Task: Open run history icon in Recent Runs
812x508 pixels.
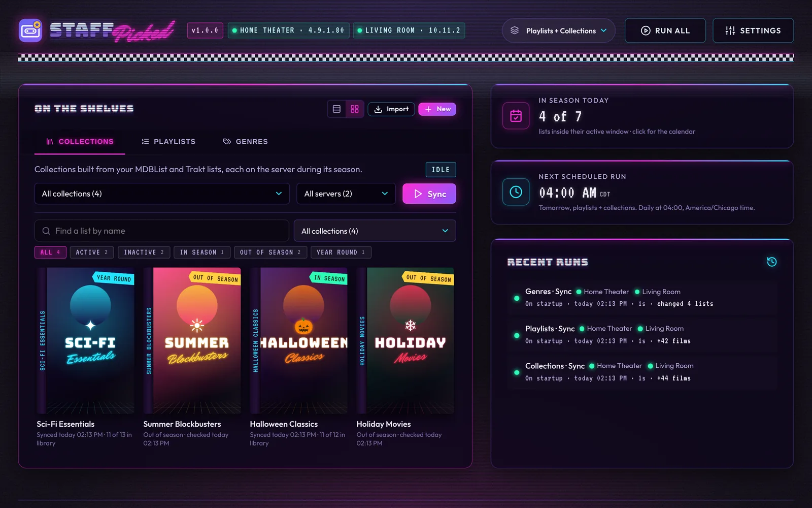Action: [x=772, y=262]
